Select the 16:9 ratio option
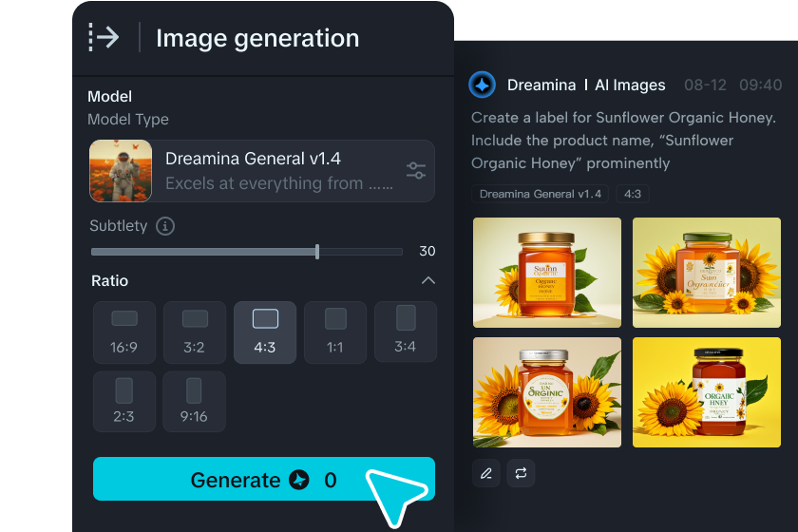This screenshot has height=532, width=798. (x=124, y=332)
